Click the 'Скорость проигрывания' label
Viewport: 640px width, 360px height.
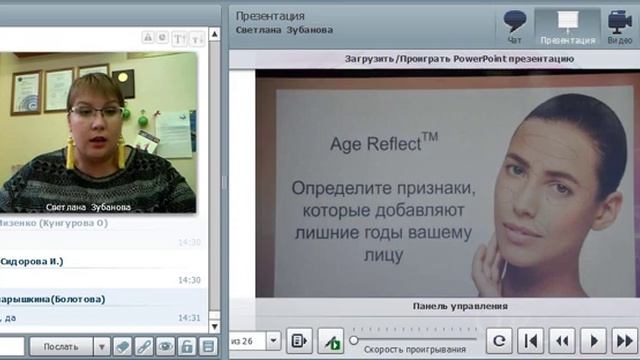(415, 349)
